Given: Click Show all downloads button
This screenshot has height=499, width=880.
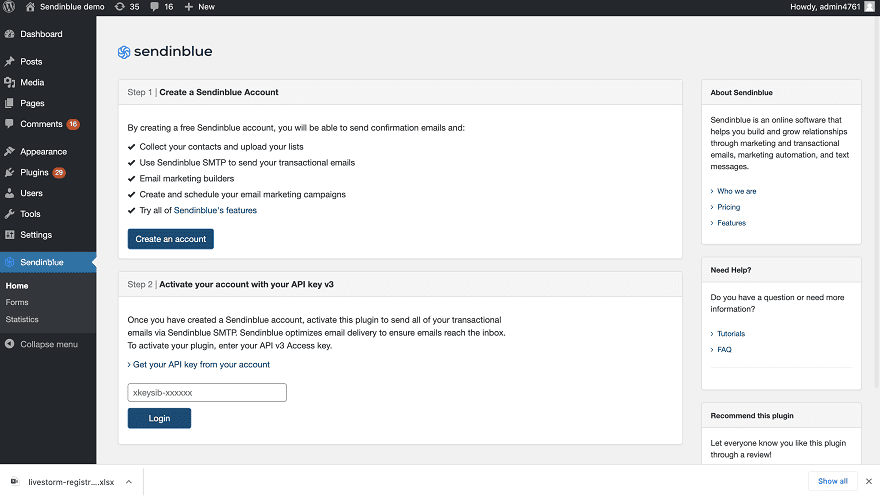Looking at the screenshot, I should (833, 481).
